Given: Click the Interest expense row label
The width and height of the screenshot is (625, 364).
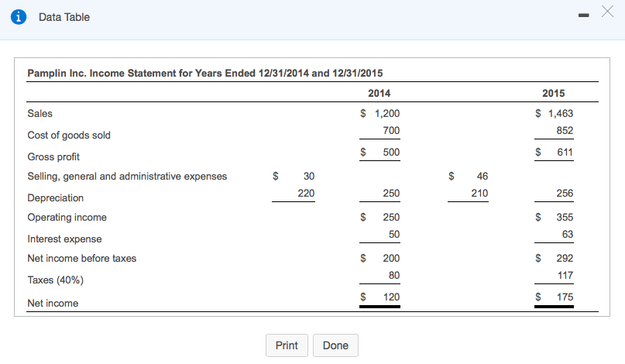Looking at the screenshot, I should pyautogui.click(x=64, y=239).
